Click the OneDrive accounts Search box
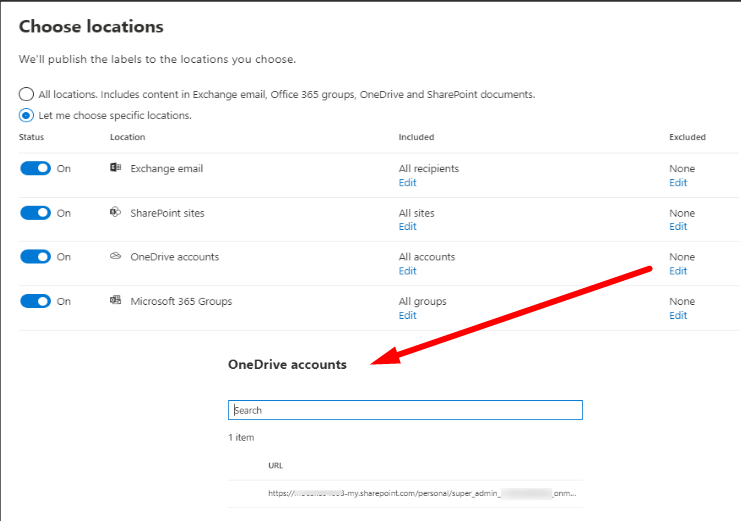 [x=405, y=410]
